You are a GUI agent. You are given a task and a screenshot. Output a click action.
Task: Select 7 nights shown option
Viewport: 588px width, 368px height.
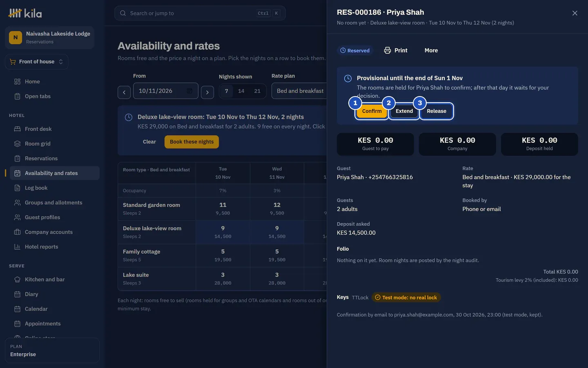click(227, 91)
